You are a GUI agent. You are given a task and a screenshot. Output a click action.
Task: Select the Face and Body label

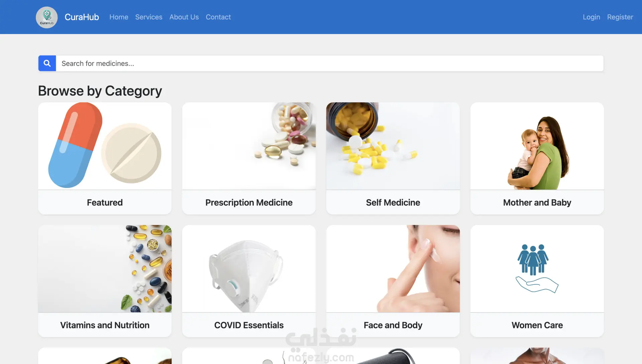[393, 325]
